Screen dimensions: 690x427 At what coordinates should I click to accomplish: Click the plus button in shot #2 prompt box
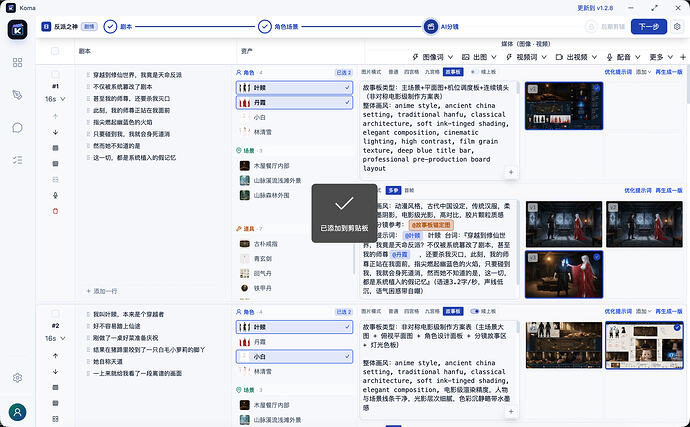coord(511,412)
